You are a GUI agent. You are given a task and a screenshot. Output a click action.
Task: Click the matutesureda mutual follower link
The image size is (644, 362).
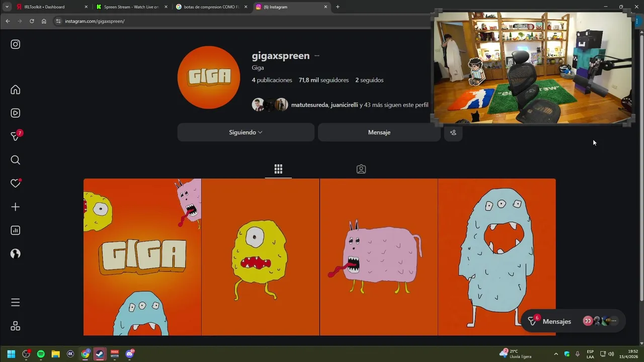click(309, 105)
